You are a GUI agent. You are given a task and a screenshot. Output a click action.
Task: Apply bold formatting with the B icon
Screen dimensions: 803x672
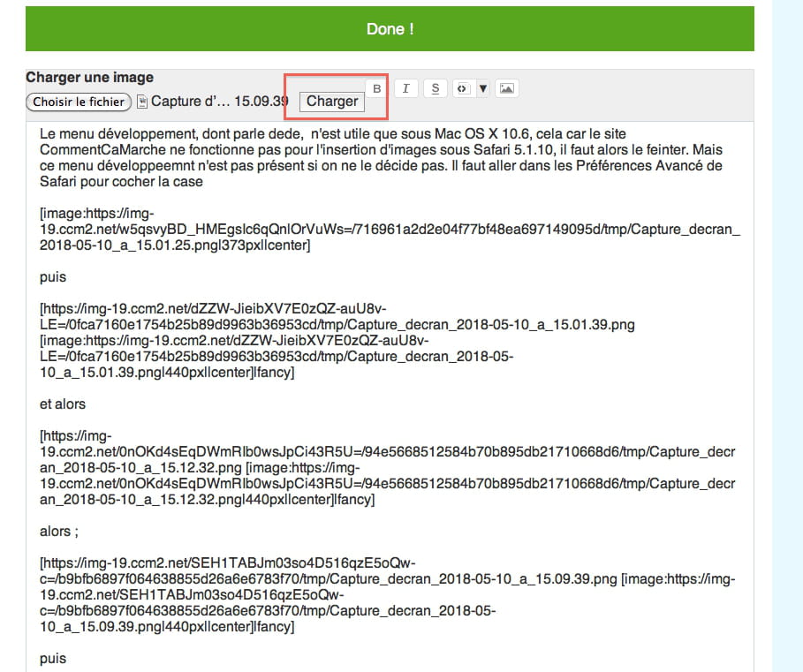point(376,88)
